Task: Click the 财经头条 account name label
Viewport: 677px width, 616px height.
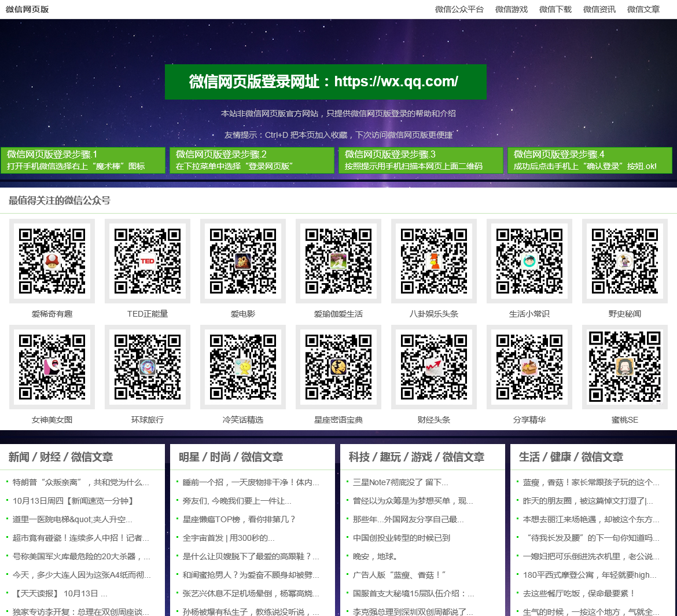Action: tap(433, 420)
